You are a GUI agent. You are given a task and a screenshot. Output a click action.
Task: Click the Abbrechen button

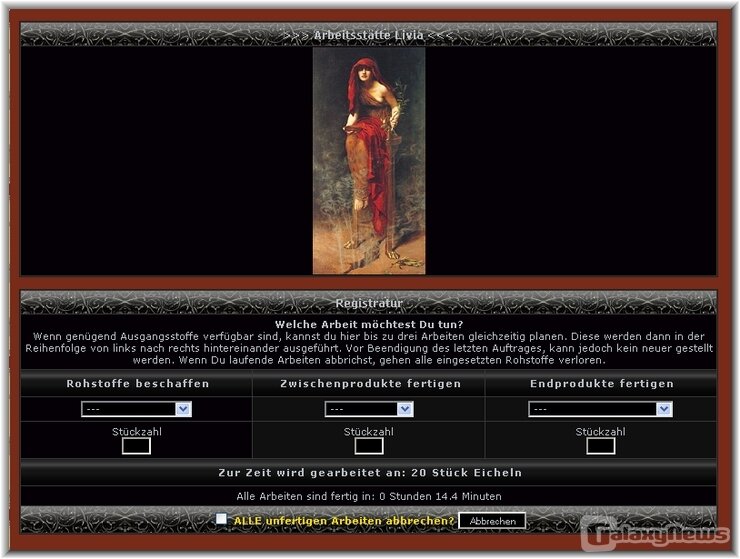[x=492, y=521]
